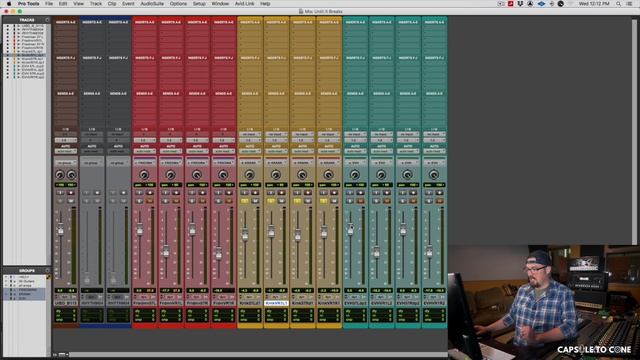Image resolution: width=640 pixels, height=360 pixels.
Task: Record-enable the first red track
Action: click(x=150, y=193)
